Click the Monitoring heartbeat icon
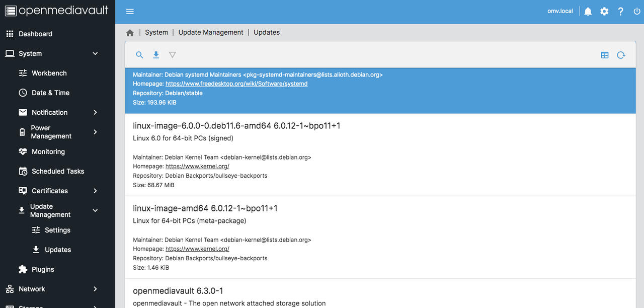 [23, 151]
